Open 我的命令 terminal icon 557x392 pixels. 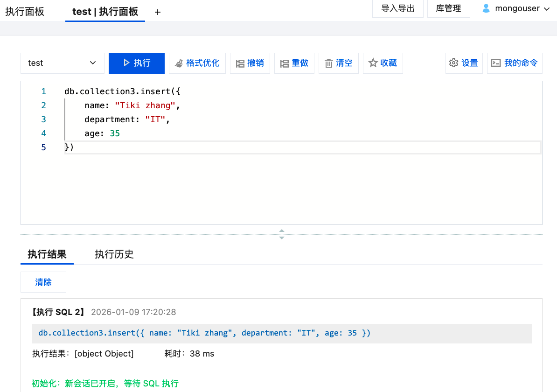(x=496, y=63)
